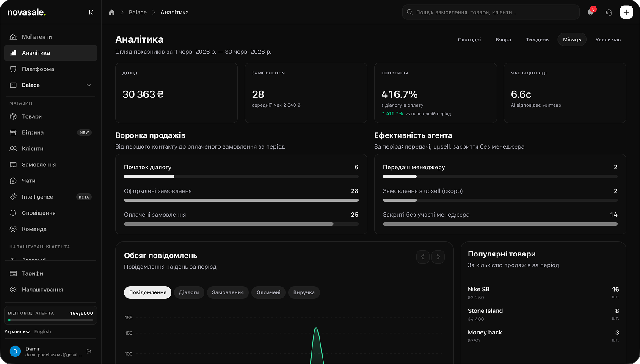
Task: Select the Виручка chart metric
Action: (304, 292)
